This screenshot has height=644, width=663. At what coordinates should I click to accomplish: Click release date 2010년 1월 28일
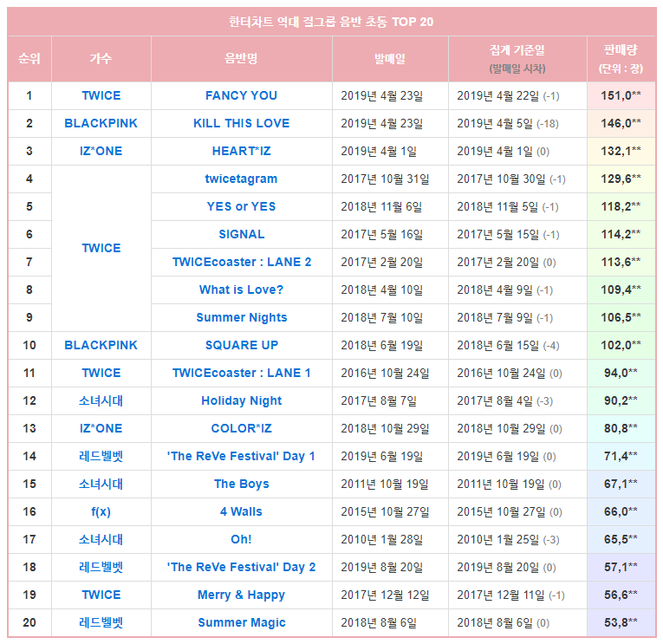[382, 540]
